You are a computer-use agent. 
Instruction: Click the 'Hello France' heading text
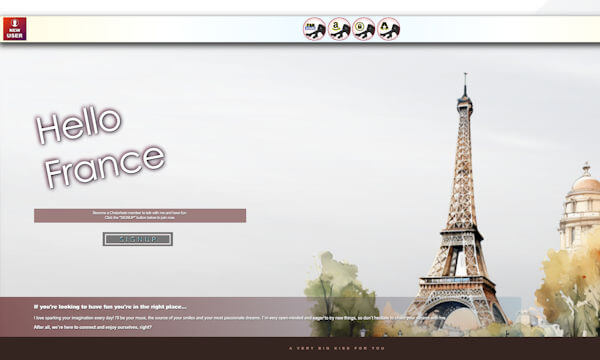101,147
